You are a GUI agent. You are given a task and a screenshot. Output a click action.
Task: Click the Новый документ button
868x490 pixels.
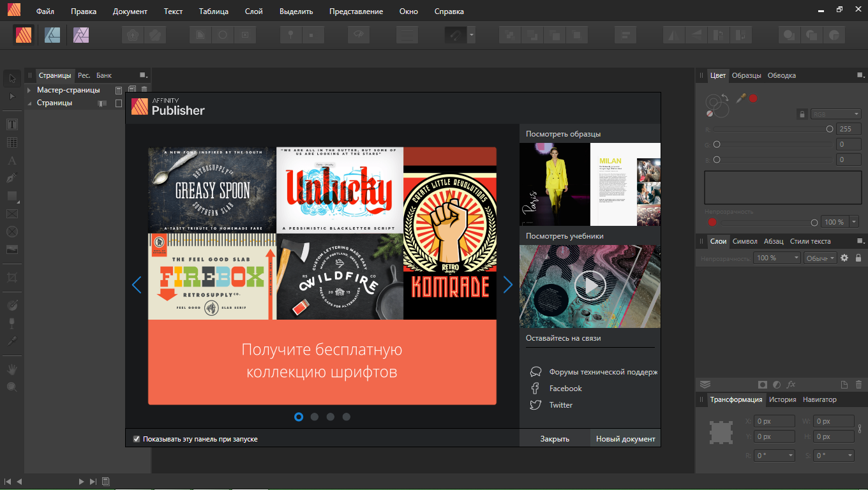(625, 439)
